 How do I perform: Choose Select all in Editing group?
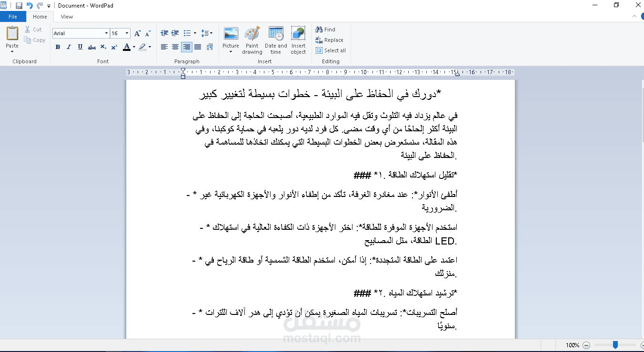331,50
